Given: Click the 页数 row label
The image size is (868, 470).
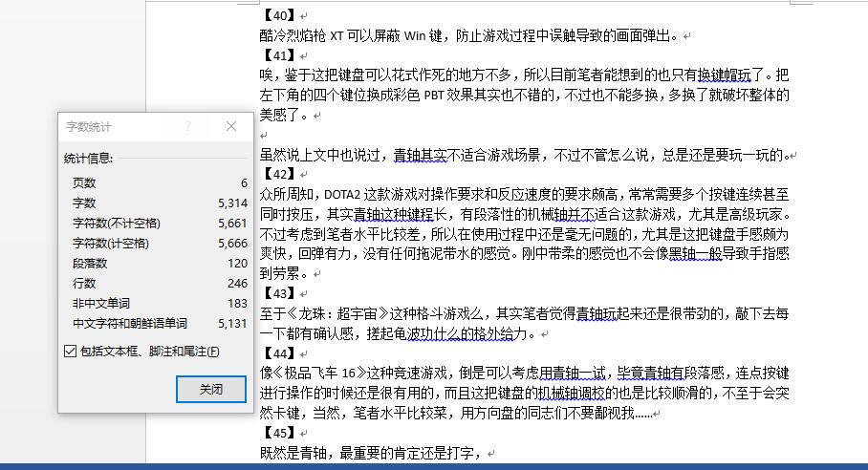Looking at the screenshot, I should (84, 183).
